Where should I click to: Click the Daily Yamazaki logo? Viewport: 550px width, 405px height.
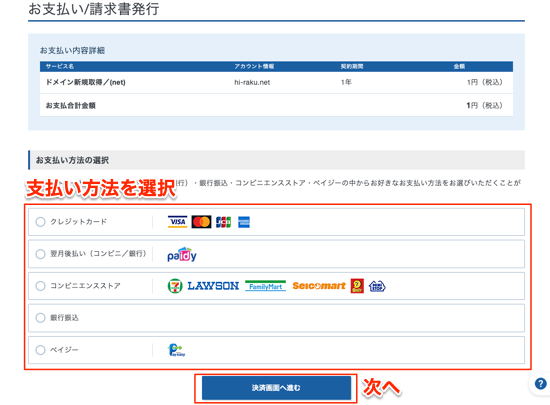tap(357, 286)
